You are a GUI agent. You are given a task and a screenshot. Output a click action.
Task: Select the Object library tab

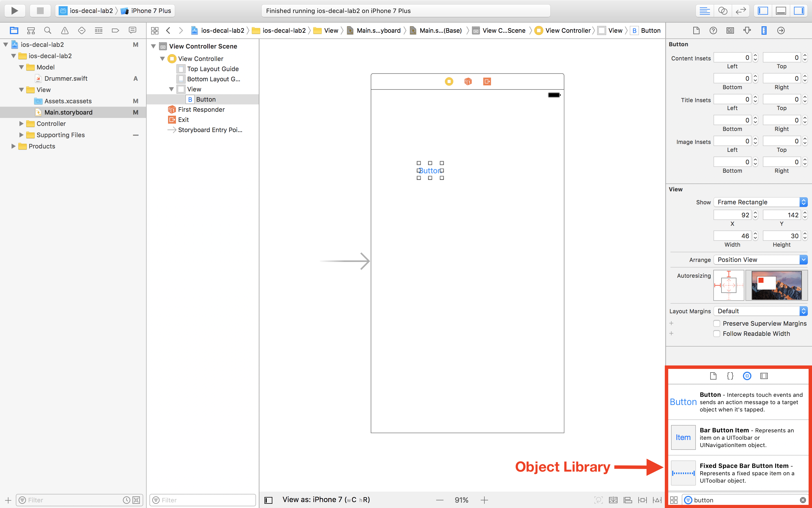747,376
